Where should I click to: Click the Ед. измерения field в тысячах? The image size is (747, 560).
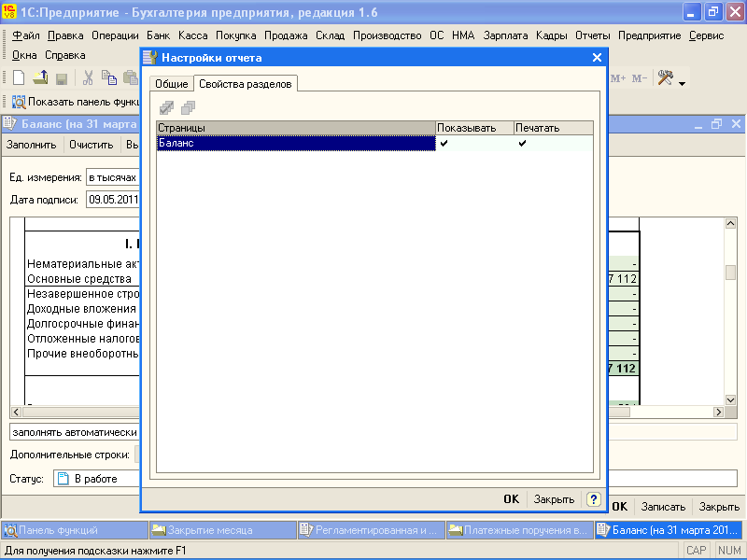tap(113, 177)
